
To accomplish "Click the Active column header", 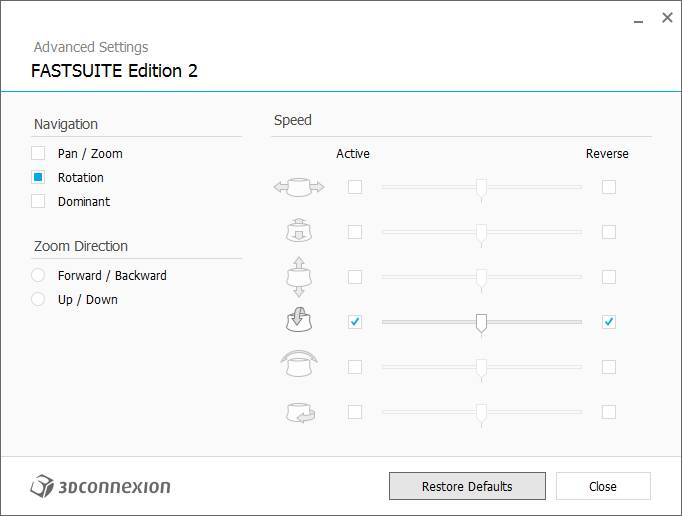I will click(x=353, y=154).
